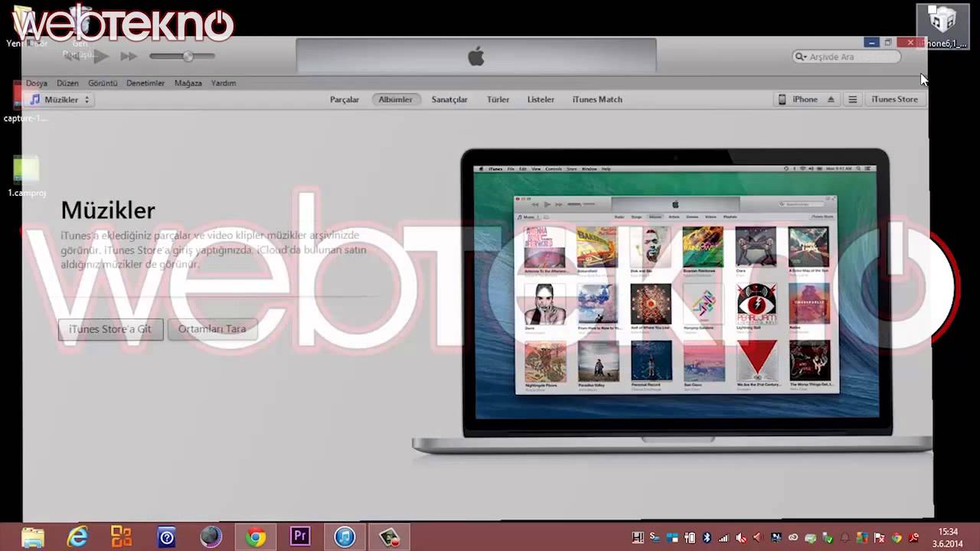Click the Action Center flag tray icon
The image size is (980, 551).
pos(879,538)
